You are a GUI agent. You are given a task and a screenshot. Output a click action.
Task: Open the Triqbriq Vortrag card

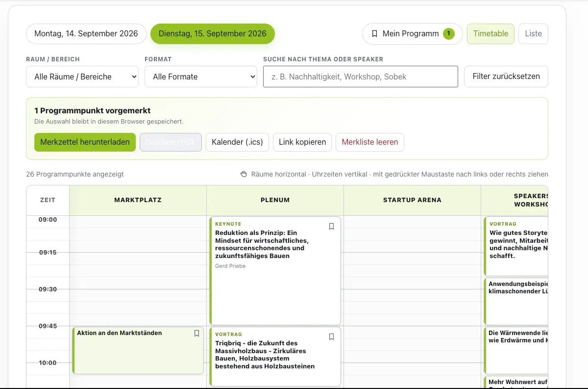pyautogui.click(x=275, y=357)
